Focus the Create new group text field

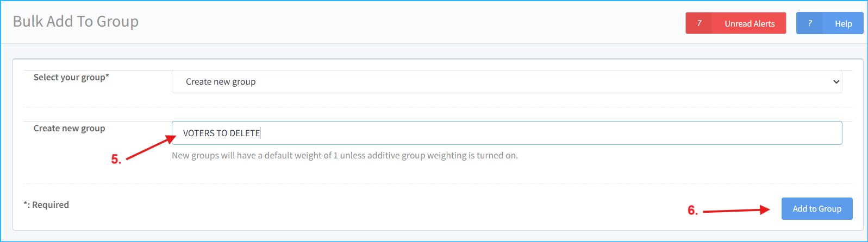tap(507, 133)
